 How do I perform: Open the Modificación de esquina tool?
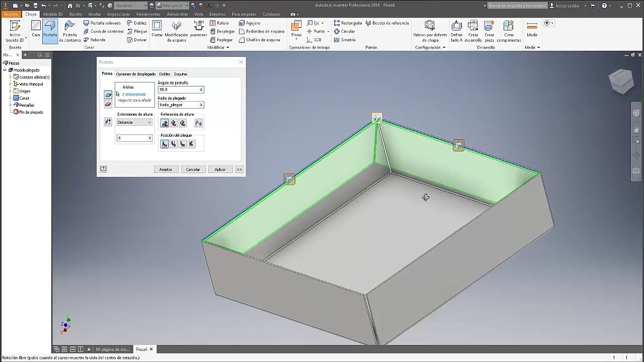[176, 31]
